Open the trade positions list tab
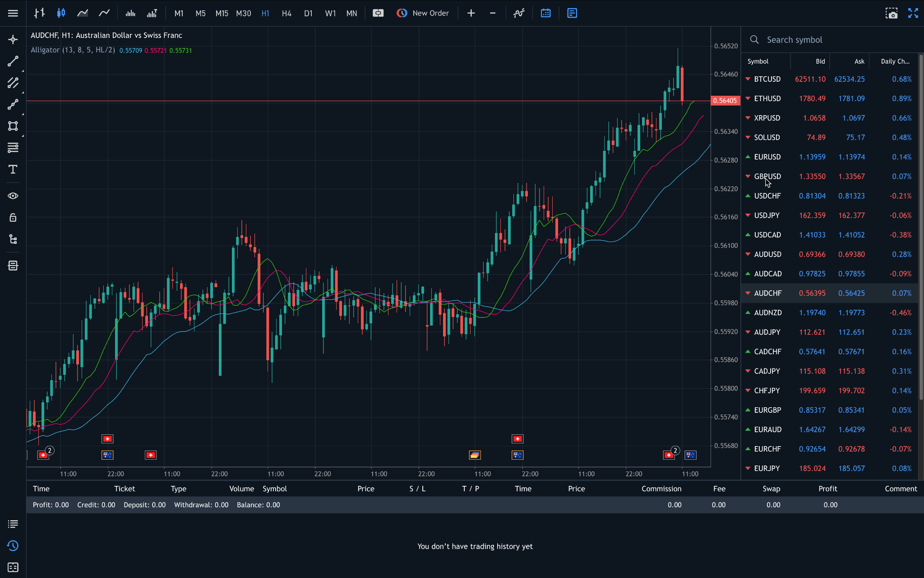This screenshot has height=578, width=924. [x=13, y=524]
